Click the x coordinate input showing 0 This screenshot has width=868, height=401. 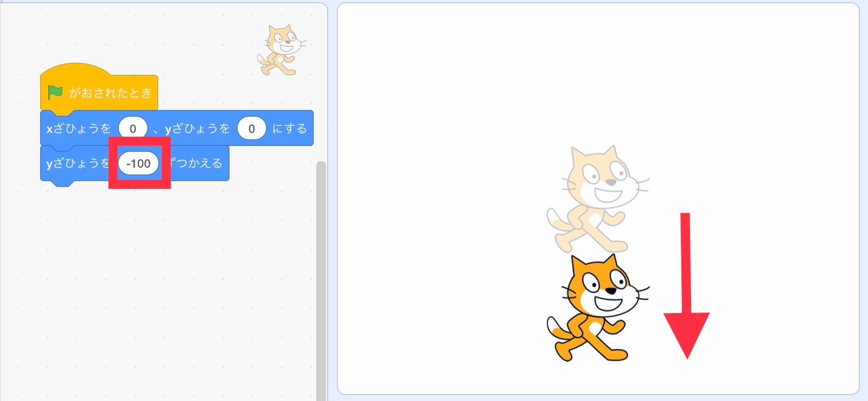[132, 129]
